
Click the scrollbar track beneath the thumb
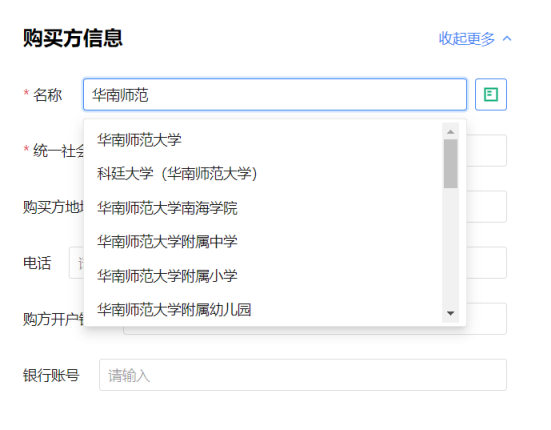pyautogui.click(x=450, y=247)
